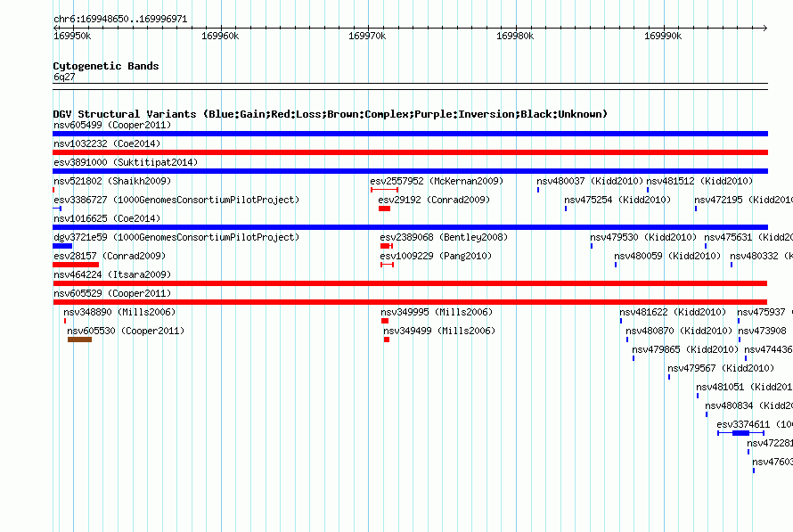
Task: Click the esv28157 (Conrad2009) red bar
Action: coord(76,265)
